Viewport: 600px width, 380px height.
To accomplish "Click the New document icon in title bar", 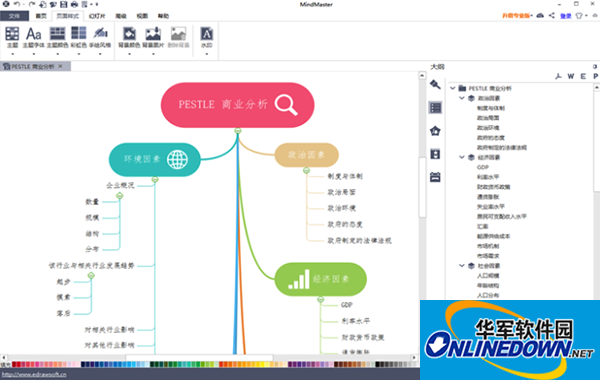I will (x=42, y=4).
